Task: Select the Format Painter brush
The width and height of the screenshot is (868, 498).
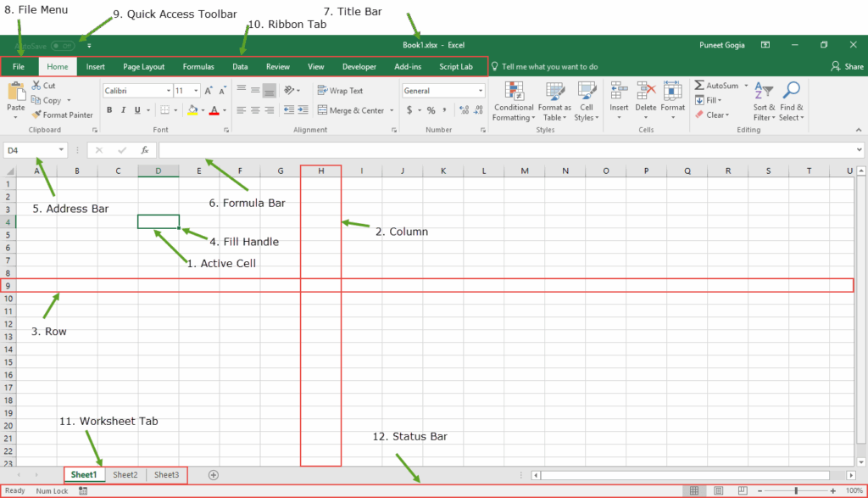Action: [x=36, y=115]
